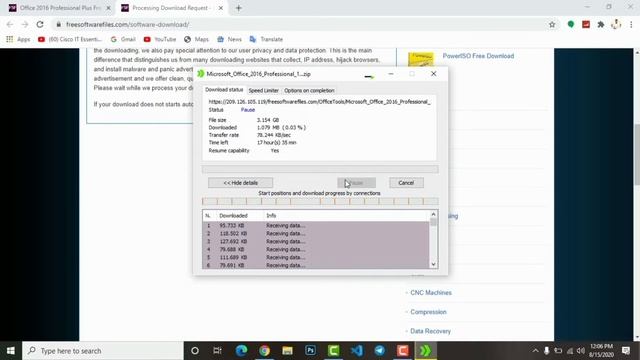Open the Options on completion tab
The image size is (640, 360).
tap(309, 90)
